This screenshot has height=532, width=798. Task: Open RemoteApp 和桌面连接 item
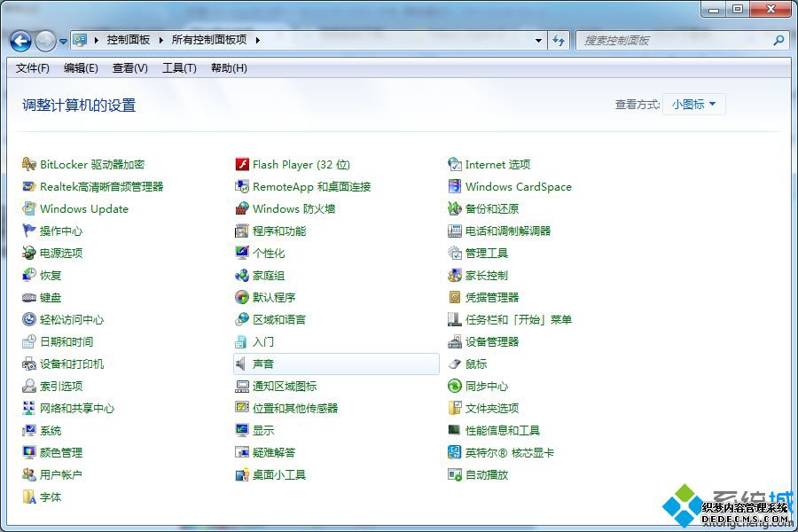click(303, 187)
